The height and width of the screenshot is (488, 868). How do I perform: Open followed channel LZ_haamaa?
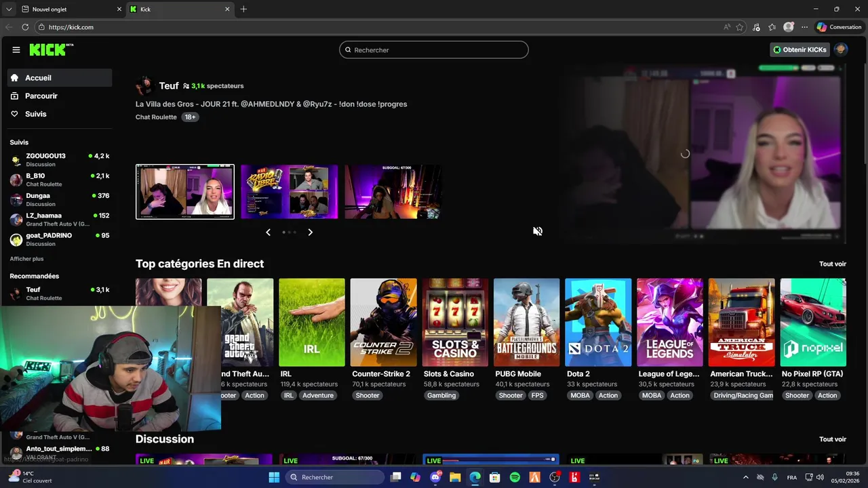60,219
